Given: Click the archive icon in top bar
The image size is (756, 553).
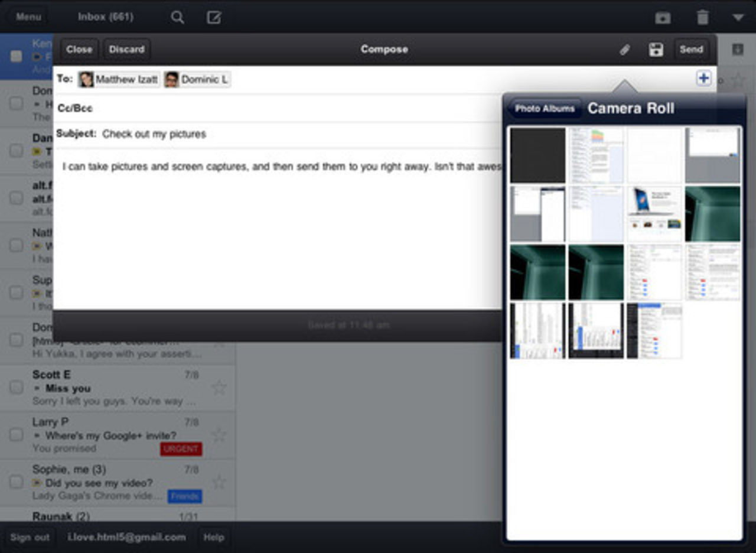Looking at the screenshot, I should point(663,18).
